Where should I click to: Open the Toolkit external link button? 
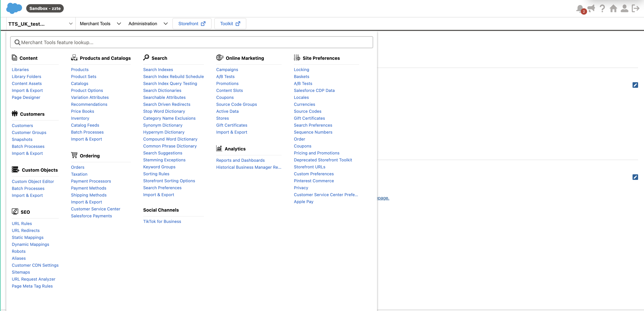pyautogui.click(x=230, y=24)
